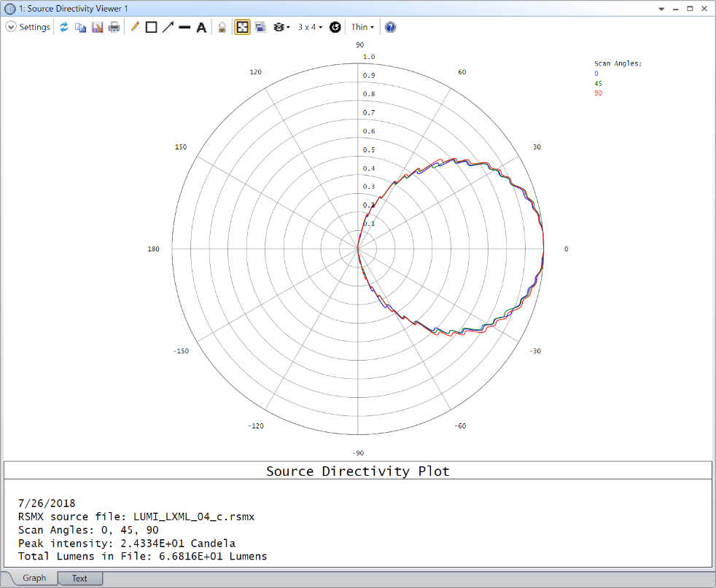Click the 180 degree axis label
The width and height of the screenshot is (716, 588).
153,249
